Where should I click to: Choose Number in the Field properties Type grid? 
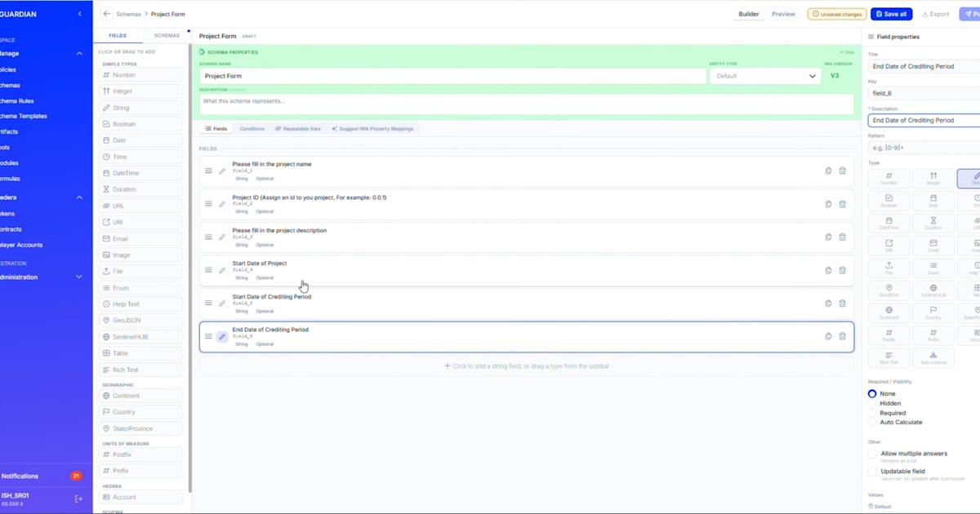pyautogui.click(x=889, y=178)
